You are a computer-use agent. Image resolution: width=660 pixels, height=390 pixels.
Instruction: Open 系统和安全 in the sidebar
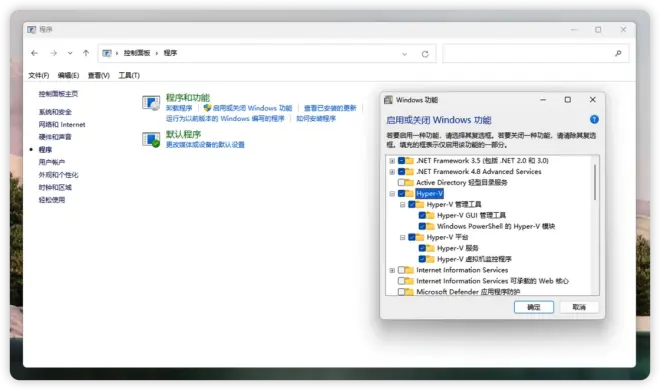pyautogui.click(x=55, y=112)
